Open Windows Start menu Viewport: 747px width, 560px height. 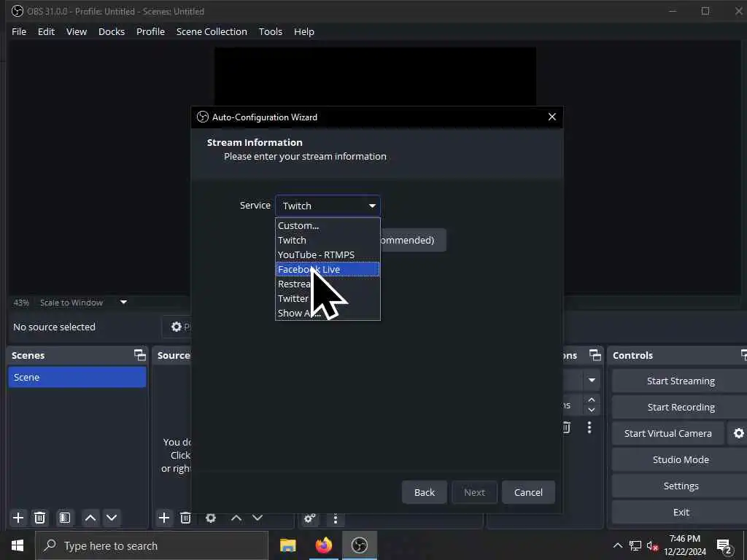coord(18,545)
